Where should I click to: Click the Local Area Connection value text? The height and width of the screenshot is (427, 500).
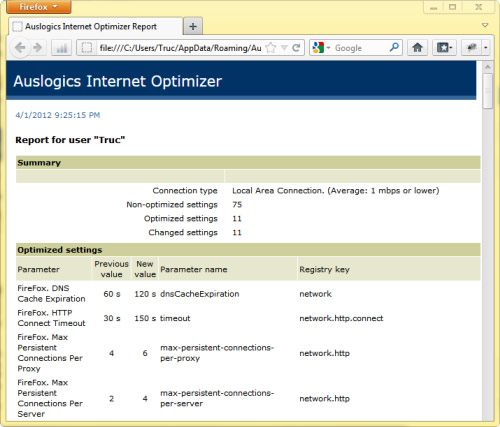tap(336, 191)
